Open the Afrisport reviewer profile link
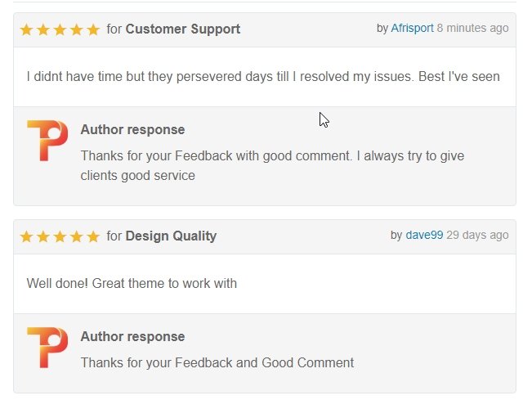 click(x=412, y=29)
